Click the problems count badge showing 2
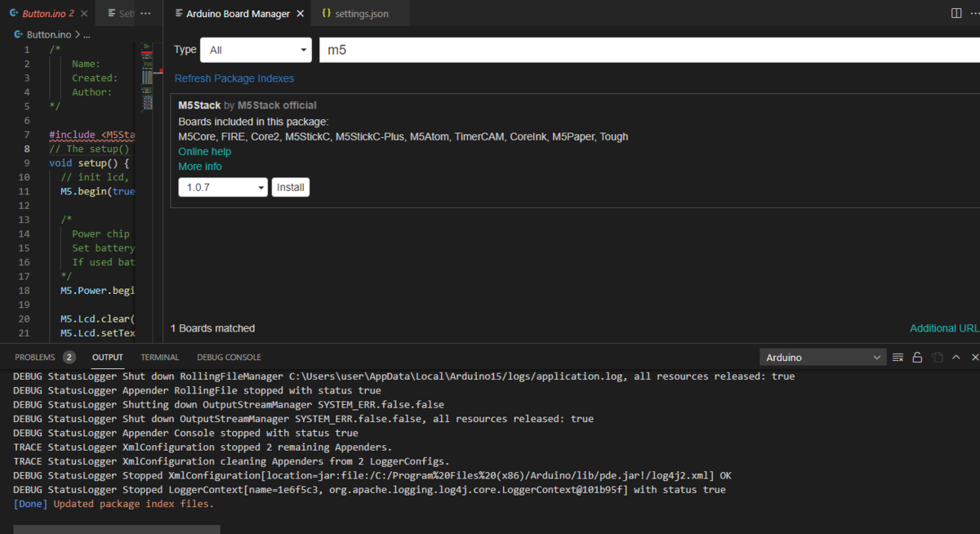 69,358
